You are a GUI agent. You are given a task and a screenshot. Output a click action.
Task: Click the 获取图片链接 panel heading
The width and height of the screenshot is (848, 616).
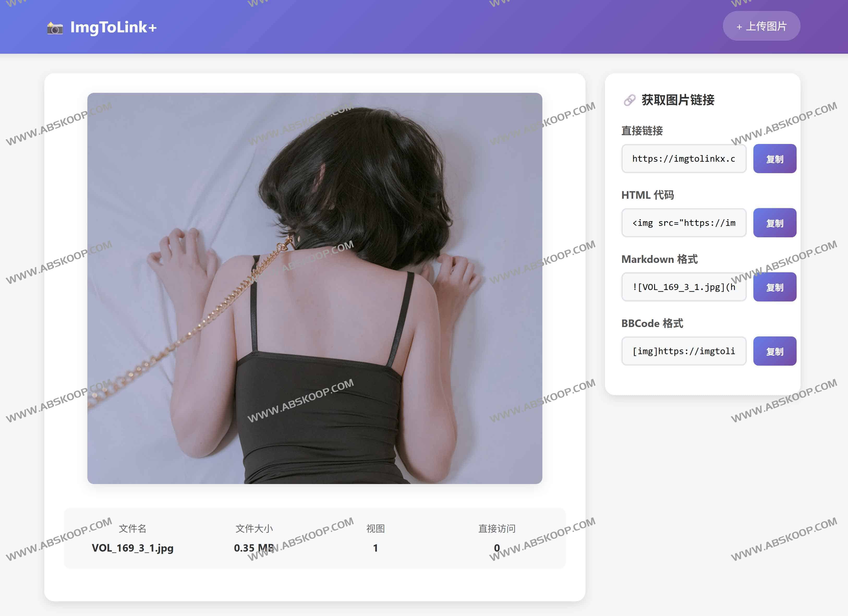677,100
